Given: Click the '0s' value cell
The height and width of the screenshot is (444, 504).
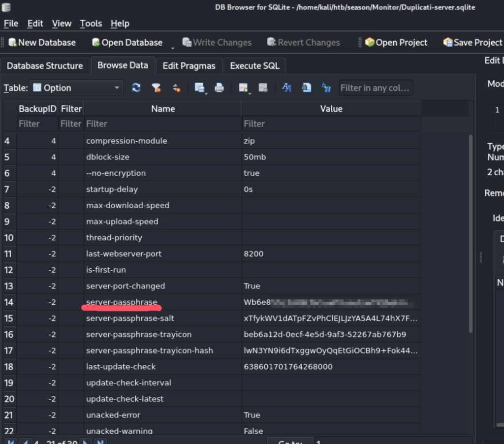Looking at the screenshot, I should [331, 189].
